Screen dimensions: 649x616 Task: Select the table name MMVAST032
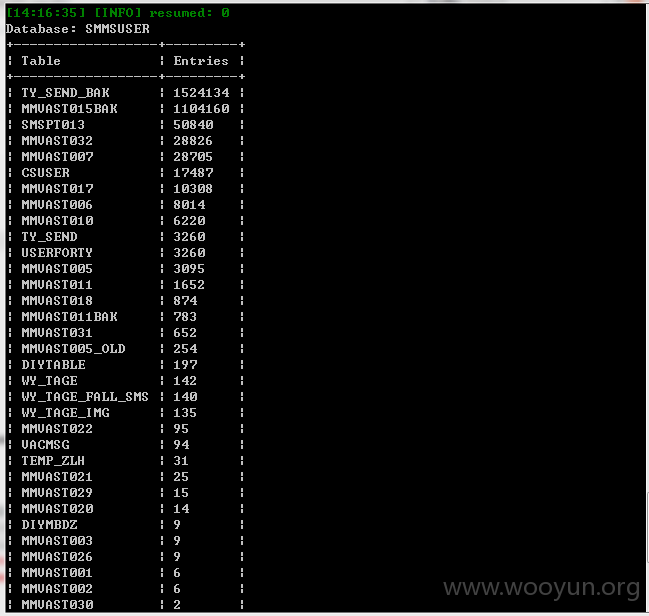click(x=57, y=141)
